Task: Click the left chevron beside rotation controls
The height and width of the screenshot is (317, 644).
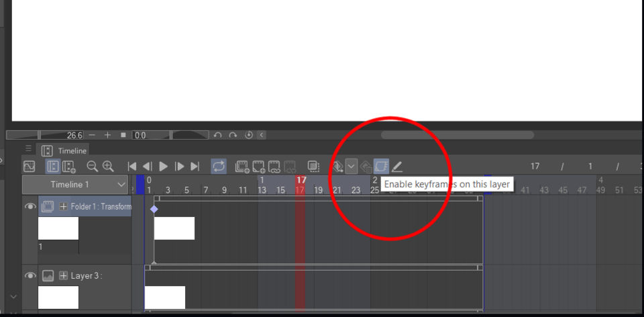Action: pyautogui.click(x=262, y=135)
